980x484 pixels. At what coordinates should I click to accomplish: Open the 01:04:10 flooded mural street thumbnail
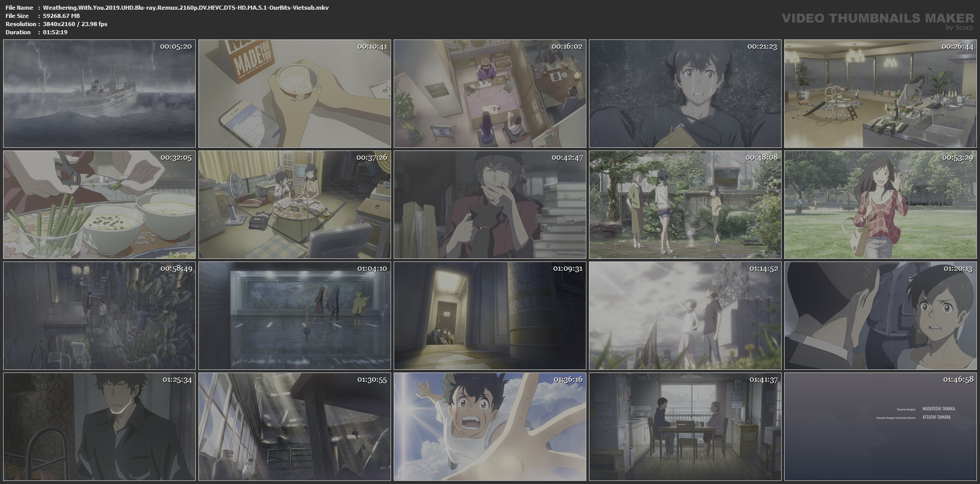pyautogui.click(x=294, y=316)
